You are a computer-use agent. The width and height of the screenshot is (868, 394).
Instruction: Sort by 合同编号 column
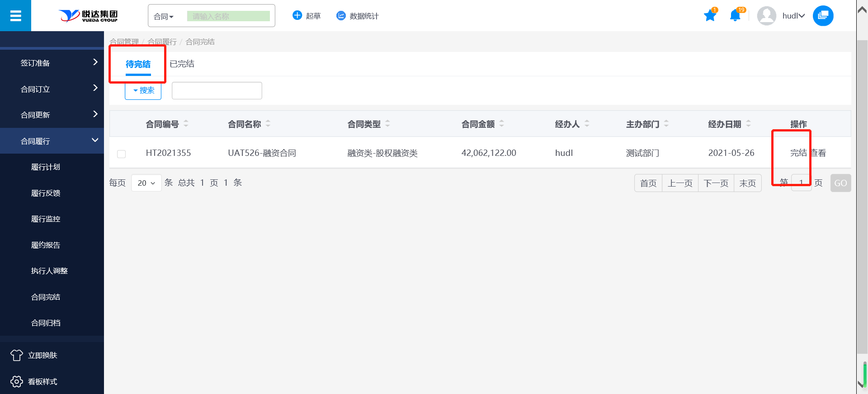coord(186,124)
